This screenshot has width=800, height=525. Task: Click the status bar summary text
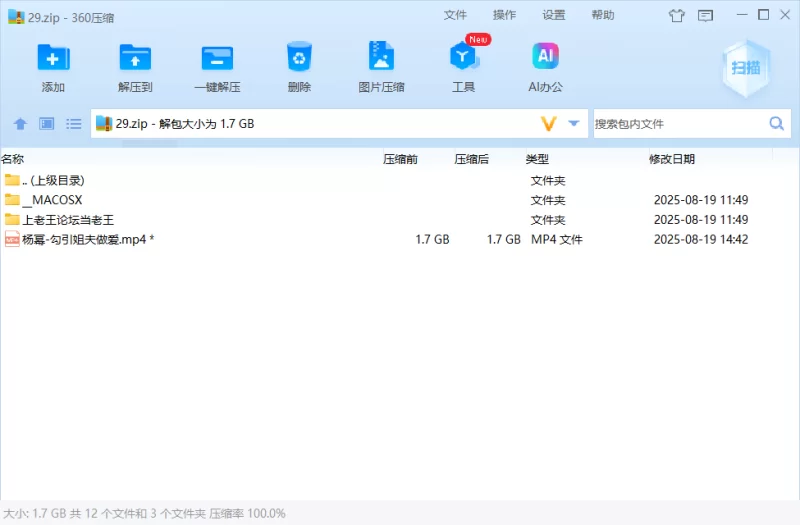click(x=144, y=513)
